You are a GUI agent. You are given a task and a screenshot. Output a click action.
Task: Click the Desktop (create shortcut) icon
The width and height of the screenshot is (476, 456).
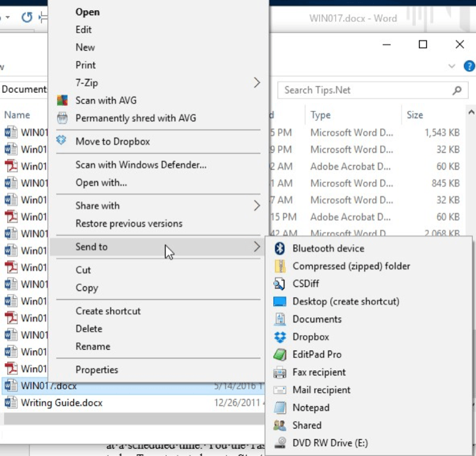tap(280, 301)
